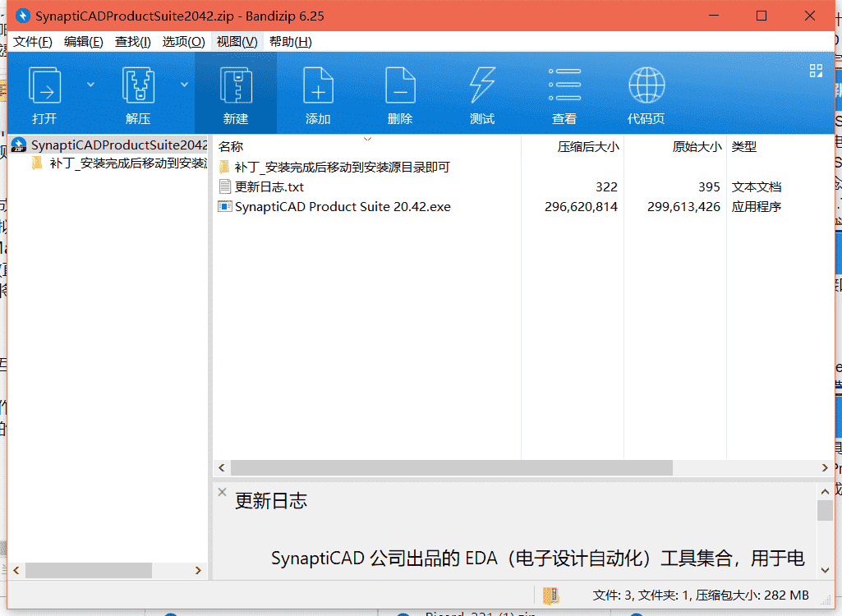Expand the dropdown arrow beside 打开
Image resolution: width=842 pixels, height=616 pixels.
pyautogui.click(x=90, y=85)
